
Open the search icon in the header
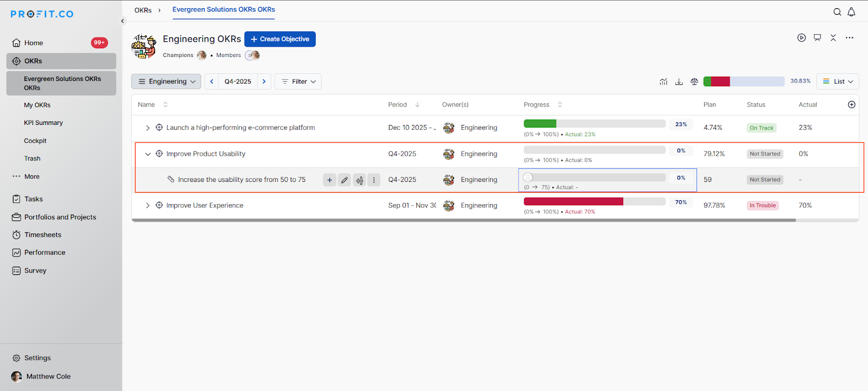pos(837,12)
